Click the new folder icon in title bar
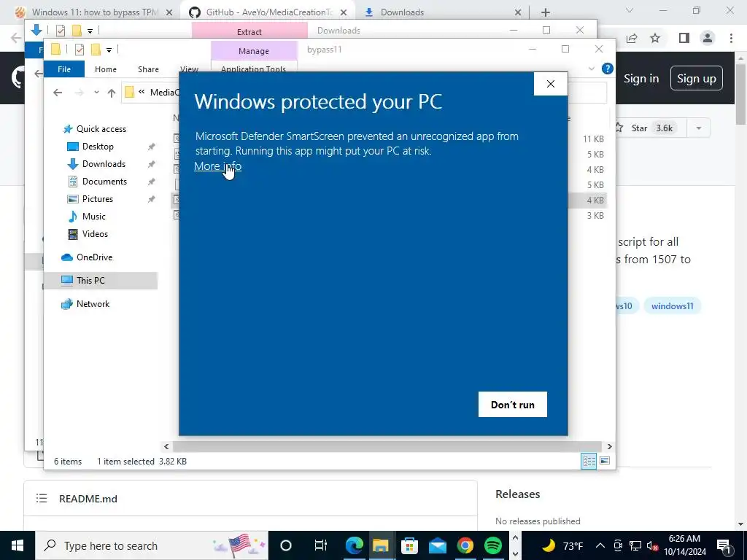Viewport: 747px width, 560px height. pos(96,49)
